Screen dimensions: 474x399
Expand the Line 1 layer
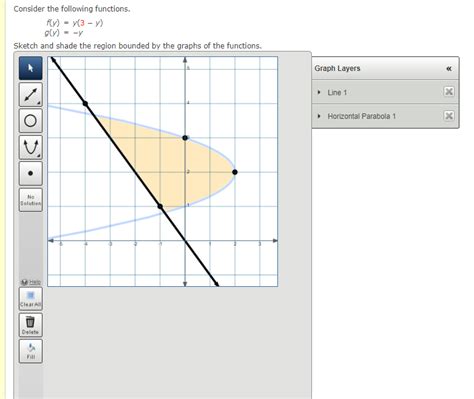pos(319,92)
